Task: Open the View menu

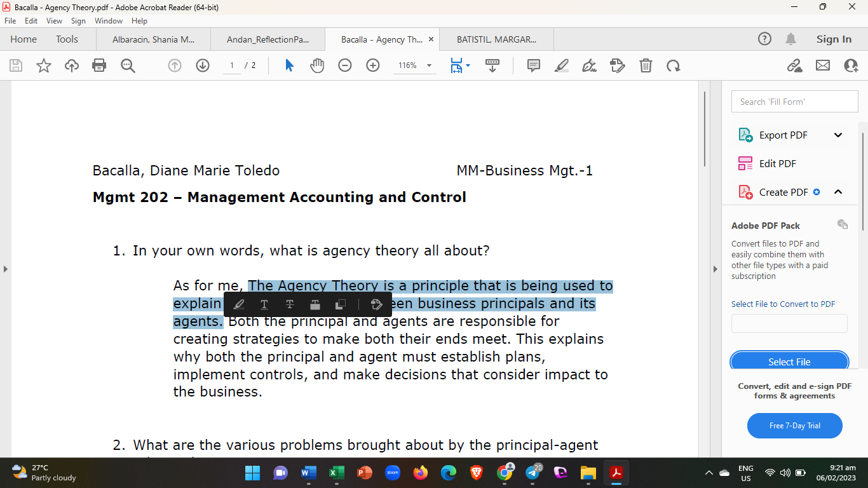Action: 54,21
